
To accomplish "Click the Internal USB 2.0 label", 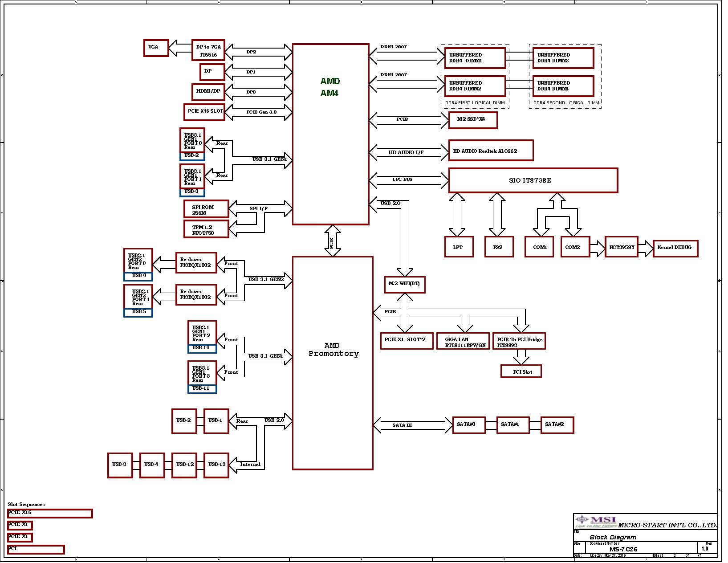I will coord(250,464).
